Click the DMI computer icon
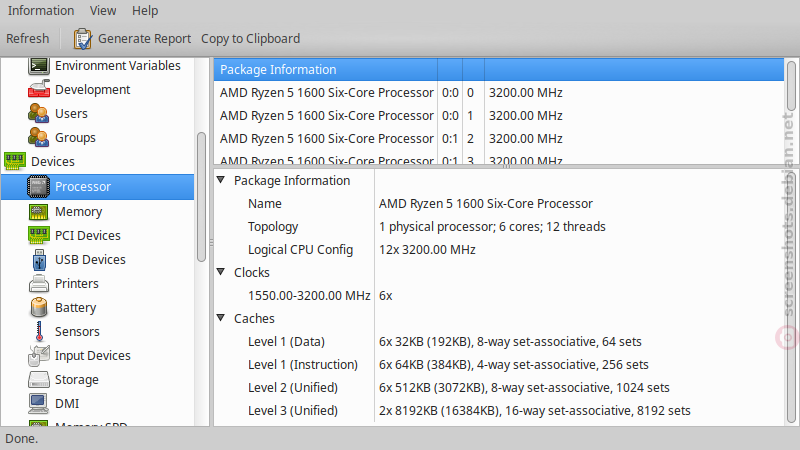 click(x=39, y=403)
